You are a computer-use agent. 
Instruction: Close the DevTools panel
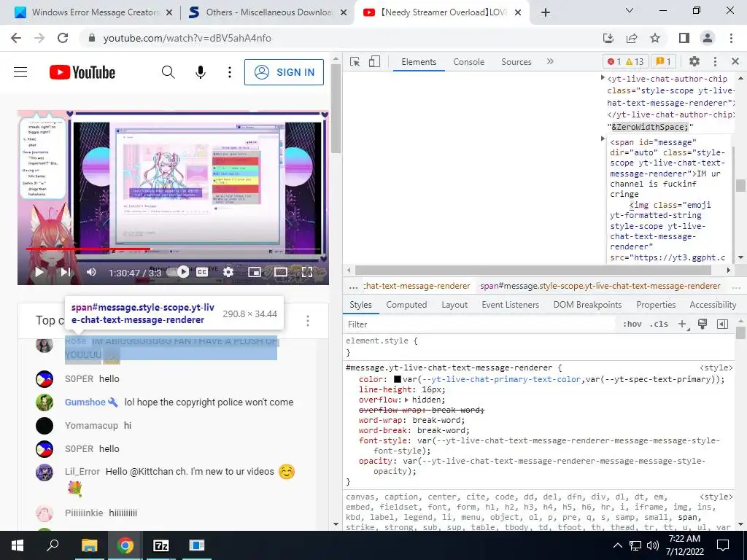[735, 61]
